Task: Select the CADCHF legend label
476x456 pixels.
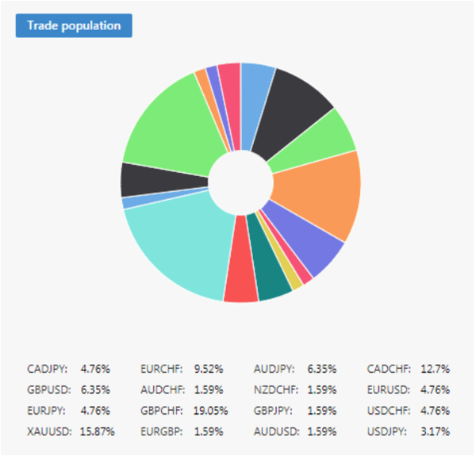Action: click(390, 369)
